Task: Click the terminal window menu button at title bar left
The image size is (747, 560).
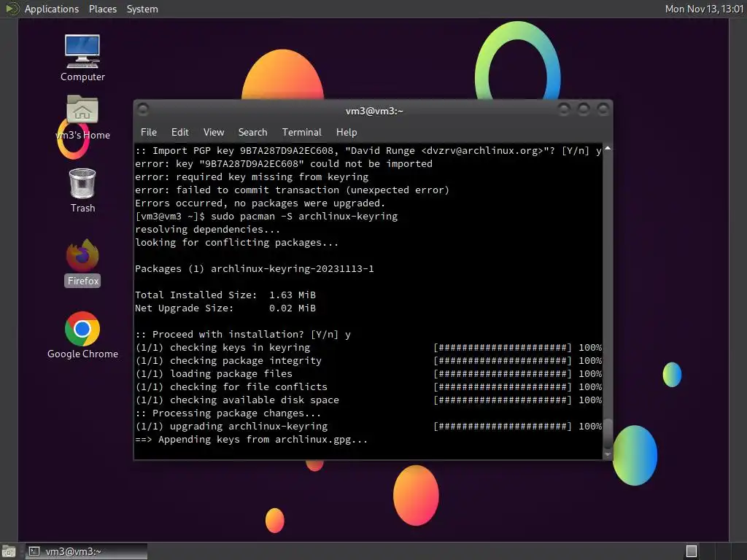Action: point(143,110)
